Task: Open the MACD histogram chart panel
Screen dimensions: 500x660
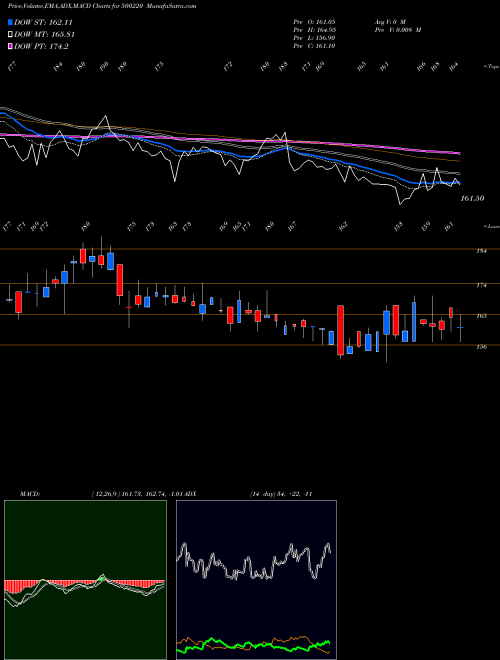Action: tap(85, 580)
